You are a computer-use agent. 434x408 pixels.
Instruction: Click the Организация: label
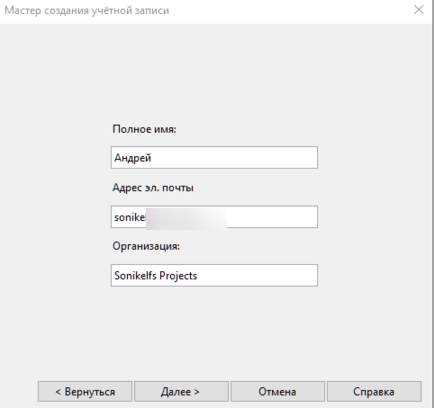146,246
